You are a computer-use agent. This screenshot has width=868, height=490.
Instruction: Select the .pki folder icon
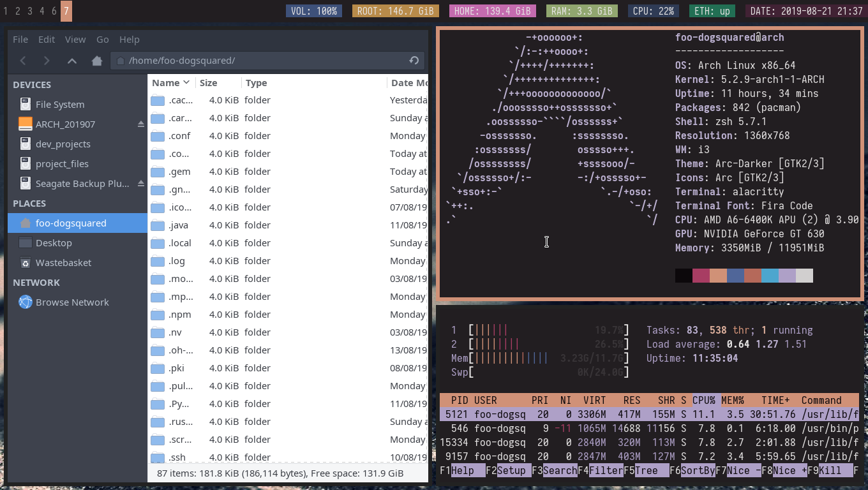coord(158,368)
